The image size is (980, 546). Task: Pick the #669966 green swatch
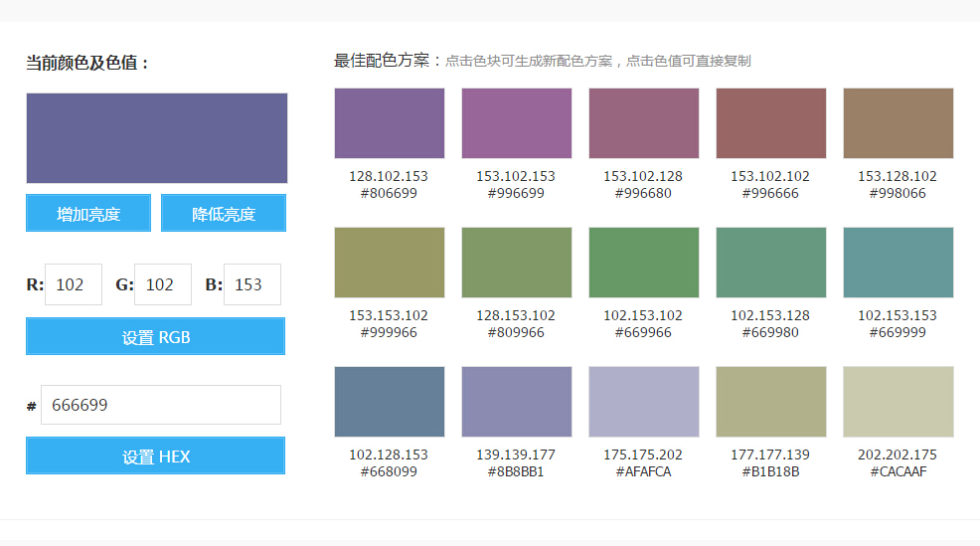(643, 263)
